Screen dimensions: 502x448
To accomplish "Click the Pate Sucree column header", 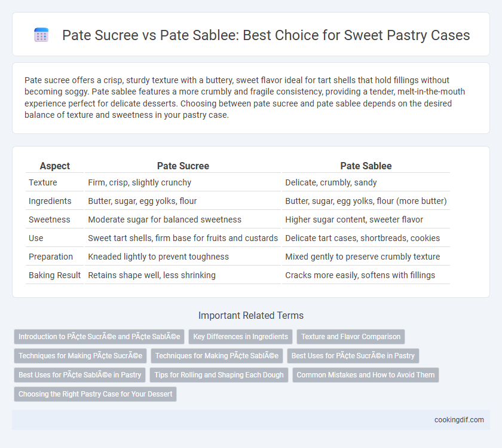I will coord(183,166).
